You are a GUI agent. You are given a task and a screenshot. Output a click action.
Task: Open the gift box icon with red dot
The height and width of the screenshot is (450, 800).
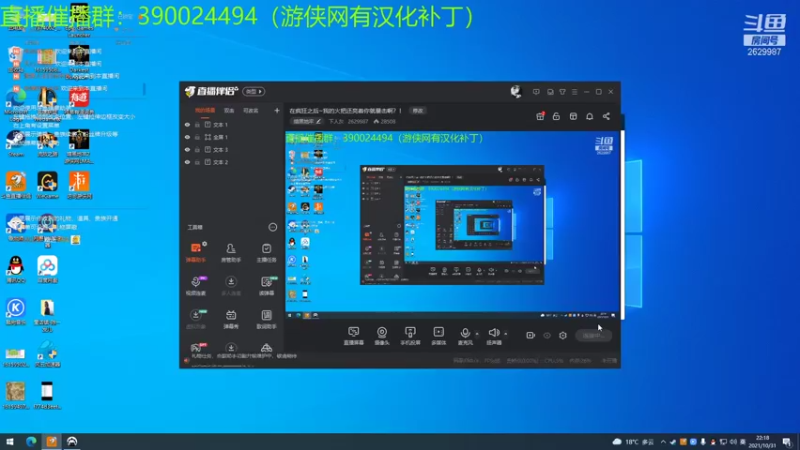540,116
